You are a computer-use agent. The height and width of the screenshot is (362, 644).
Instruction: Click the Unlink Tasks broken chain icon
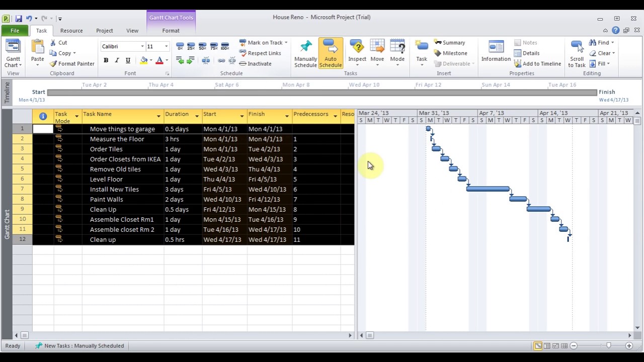[232, 60]
